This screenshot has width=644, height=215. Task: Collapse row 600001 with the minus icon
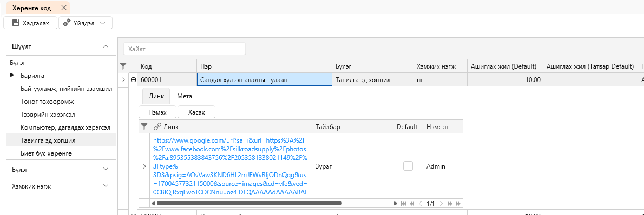[133, 80]
